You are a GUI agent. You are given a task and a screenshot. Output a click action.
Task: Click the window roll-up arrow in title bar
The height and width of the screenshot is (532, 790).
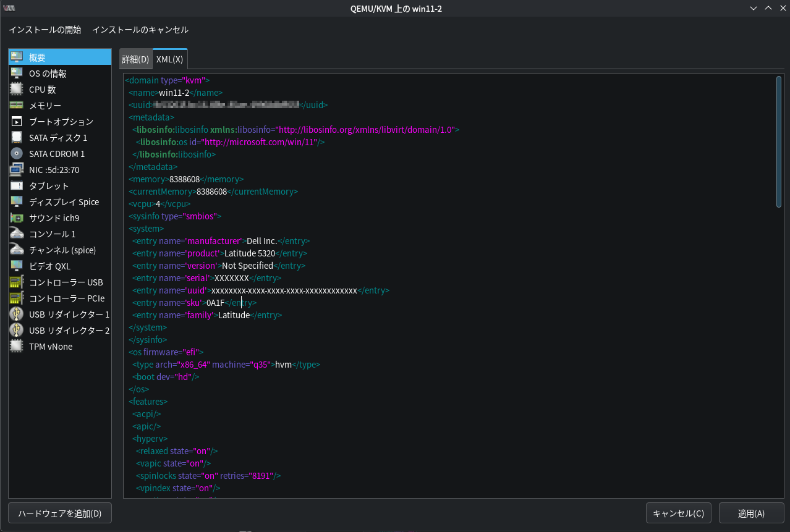coord(768,8)
